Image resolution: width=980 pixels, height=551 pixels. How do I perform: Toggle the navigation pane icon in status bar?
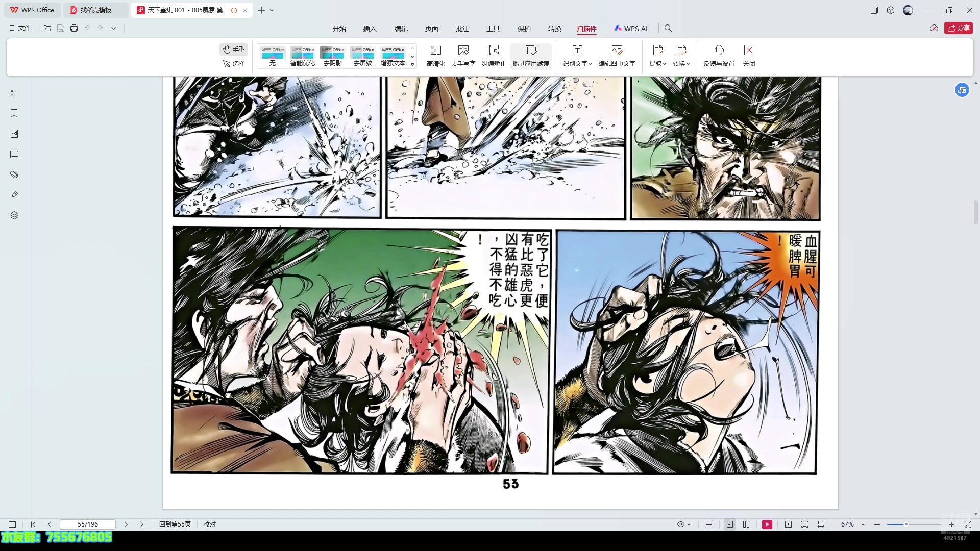(12, 524)
